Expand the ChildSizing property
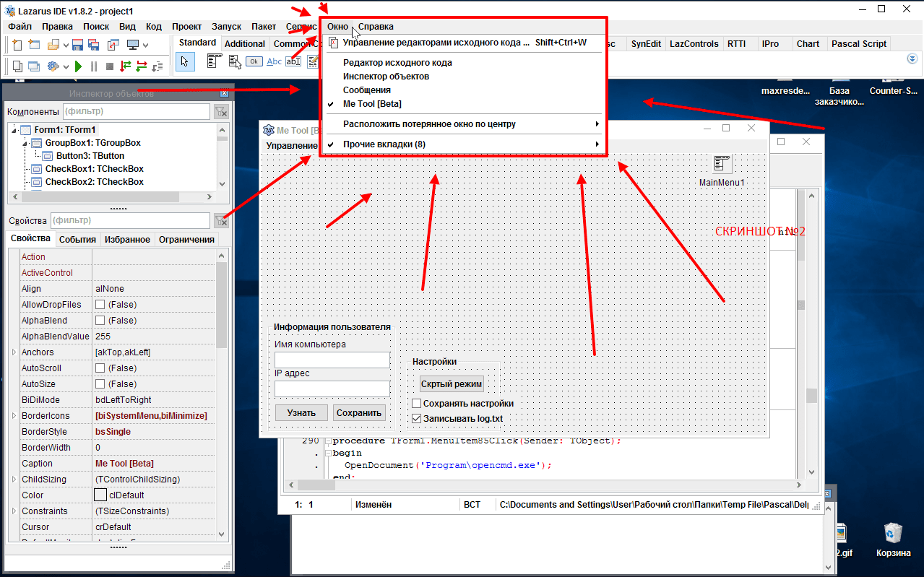Viewport: 924px width, 577px height. coord(14,480)
